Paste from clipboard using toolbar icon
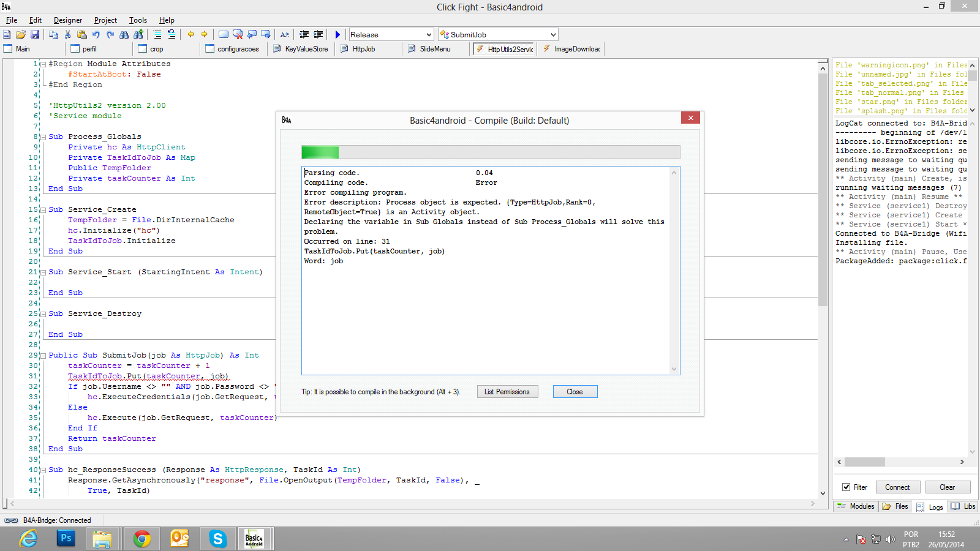This screenshot has height=551, width=980. [82, 35]
